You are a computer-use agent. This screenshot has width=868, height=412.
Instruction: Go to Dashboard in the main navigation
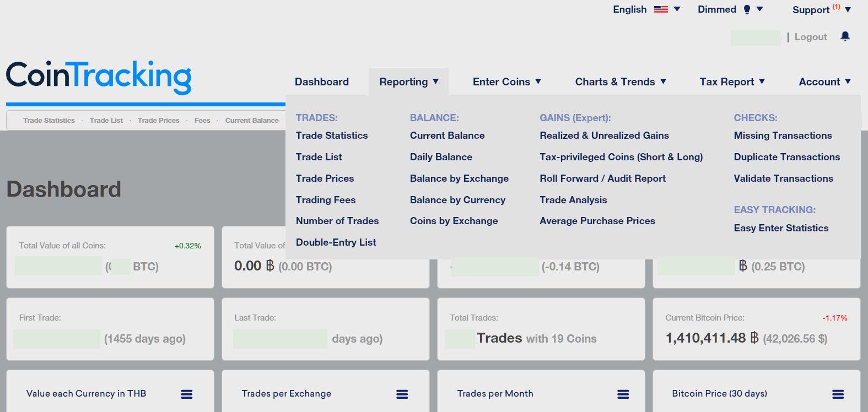[322, 82]
